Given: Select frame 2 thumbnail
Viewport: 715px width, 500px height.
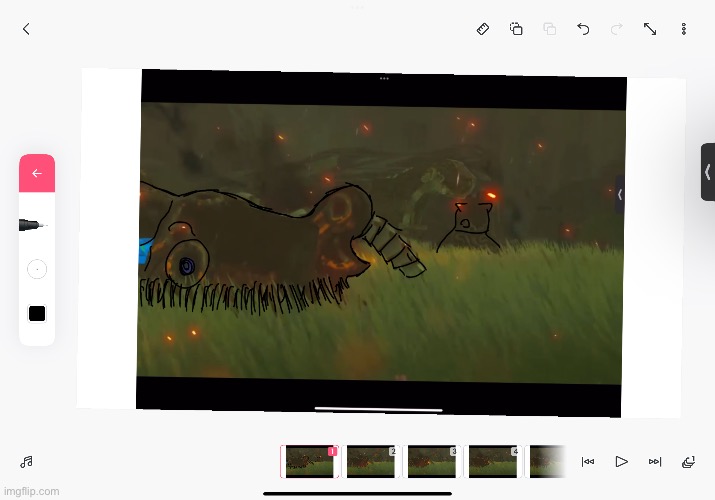Looking at the screenshot, I should [371, 462].
